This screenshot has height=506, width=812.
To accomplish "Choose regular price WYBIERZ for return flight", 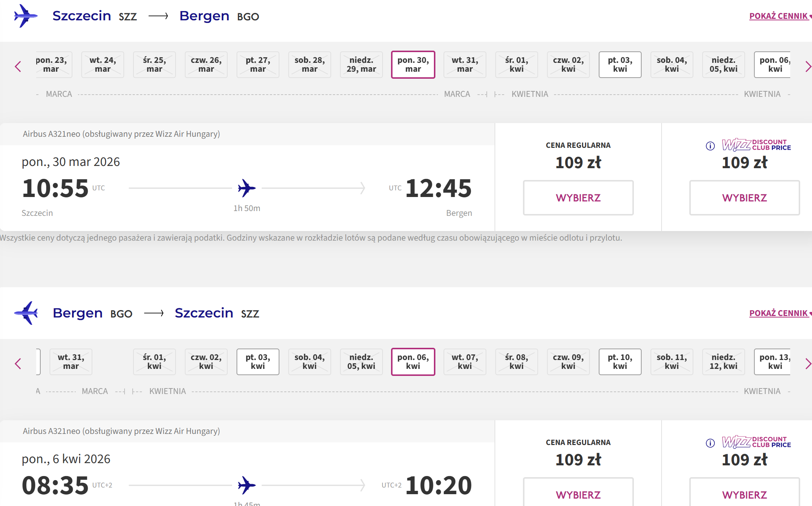I will coord(578,492).
